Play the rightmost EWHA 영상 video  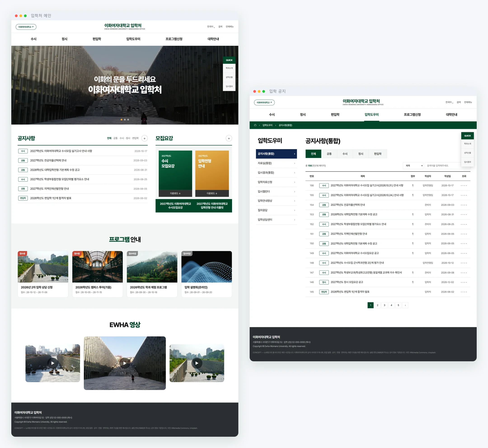pos(197,363)
